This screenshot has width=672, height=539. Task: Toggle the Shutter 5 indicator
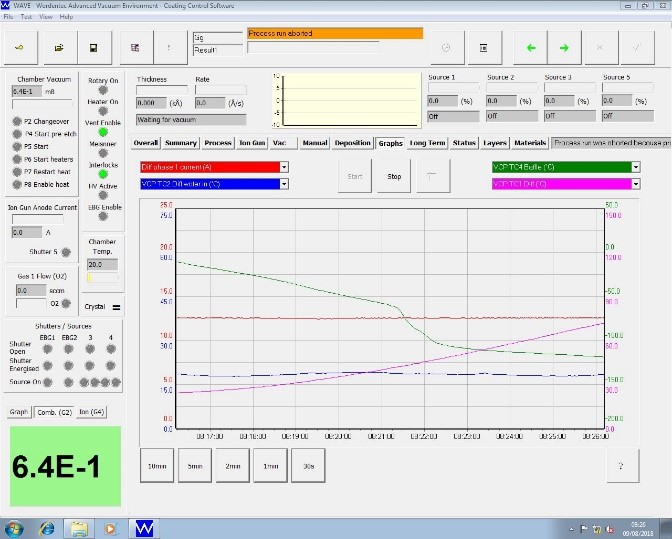[66, 252]
